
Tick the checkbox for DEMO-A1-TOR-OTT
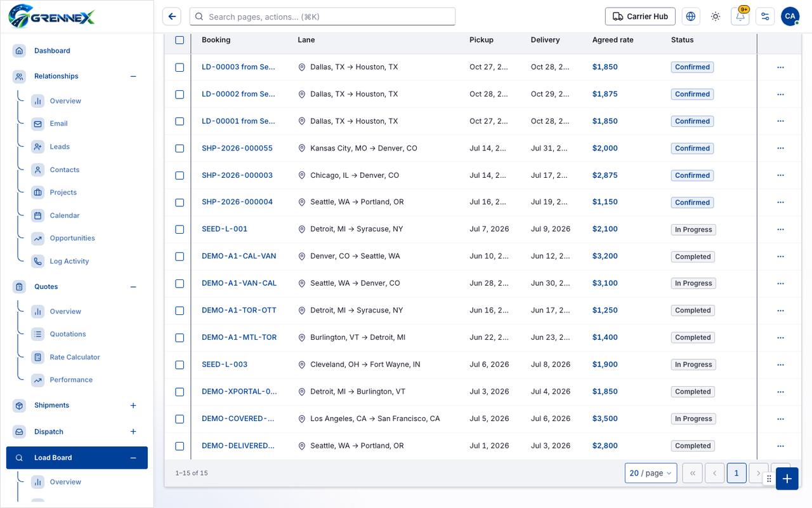click(180, 311)
